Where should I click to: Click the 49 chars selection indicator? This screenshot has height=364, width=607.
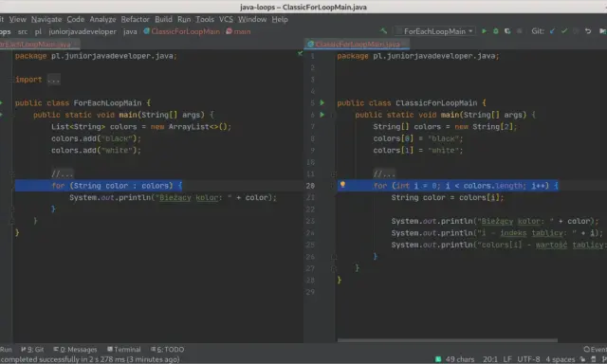pos(459,359)
